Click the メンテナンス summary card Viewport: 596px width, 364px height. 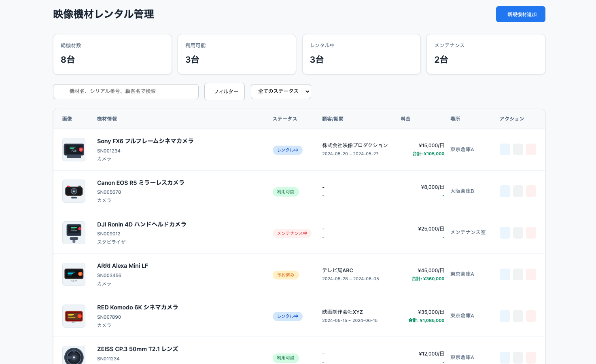point(486,54)
